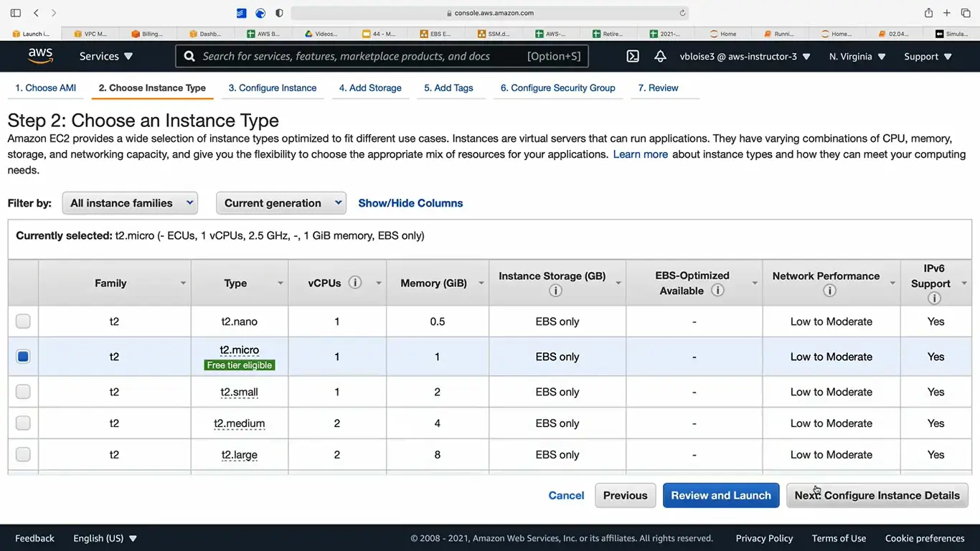980x551 pixels.
Task: Click the magnifier icon in AWS search
Action: tap(189, 56)
